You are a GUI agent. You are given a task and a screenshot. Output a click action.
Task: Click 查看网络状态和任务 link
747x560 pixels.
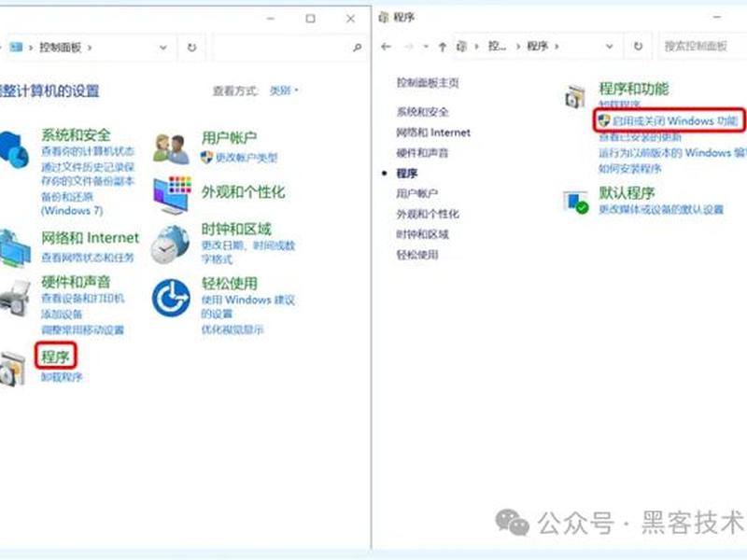88,258
